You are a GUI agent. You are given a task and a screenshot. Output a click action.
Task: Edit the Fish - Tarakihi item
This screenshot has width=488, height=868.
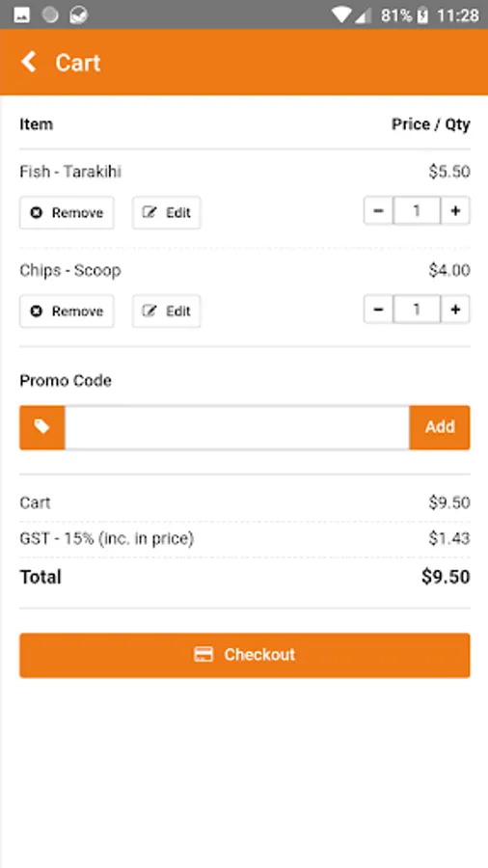pos(167,212)
